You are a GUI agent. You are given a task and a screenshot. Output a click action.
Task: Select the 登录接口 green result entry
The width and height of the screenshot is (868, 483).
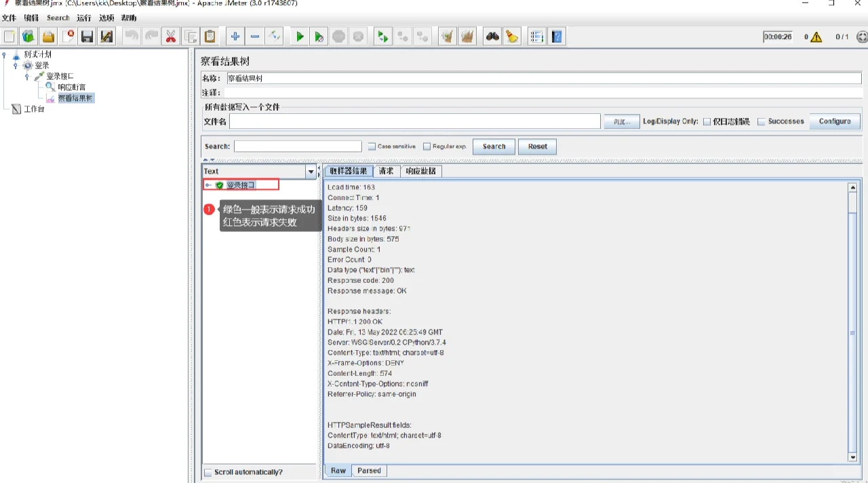(241, 185)
